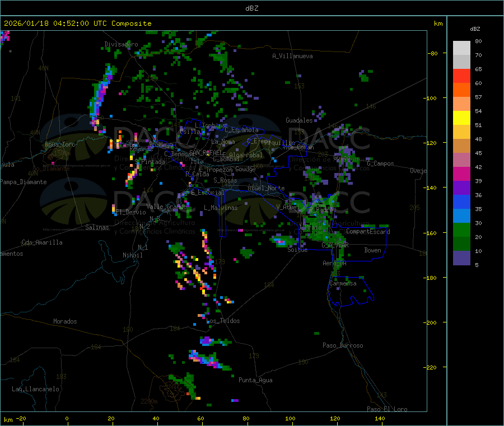
Task: Pick the slate 5-10 dBZ legend swatch
Action: click(461, 258)
